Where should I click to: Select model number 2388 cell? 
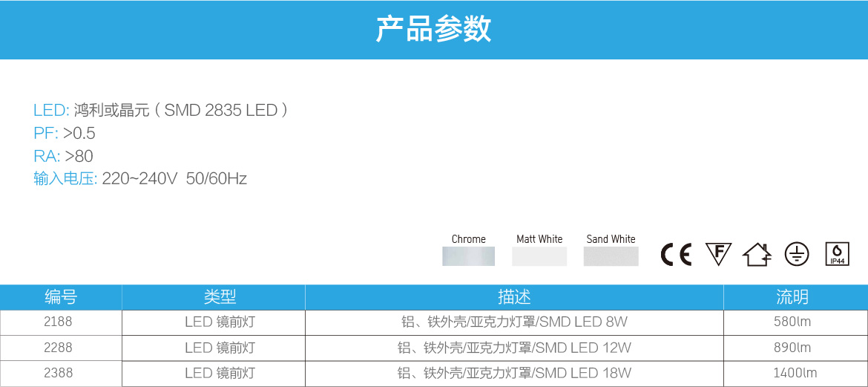59,373
